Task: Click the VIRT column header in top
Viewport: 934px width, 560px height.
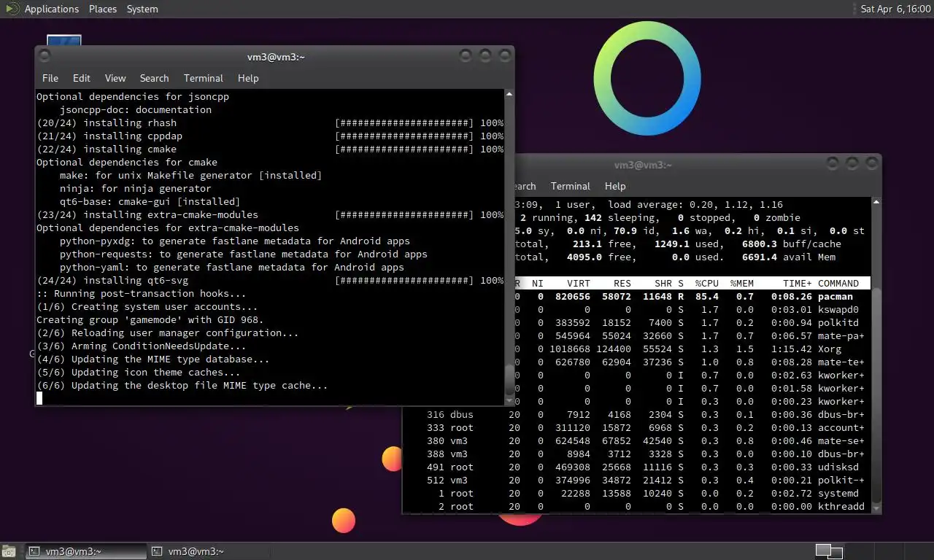Action: point(579,283)
